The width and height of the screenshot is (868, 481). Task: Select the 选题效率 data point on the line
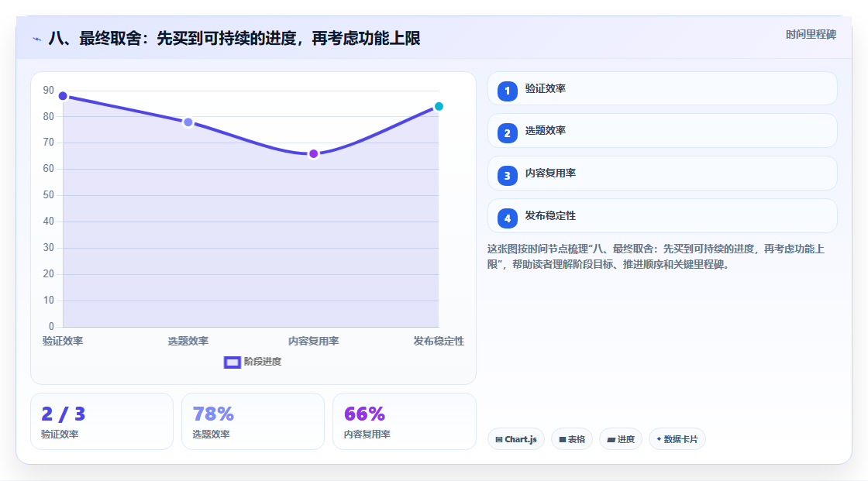coord(188,122)
